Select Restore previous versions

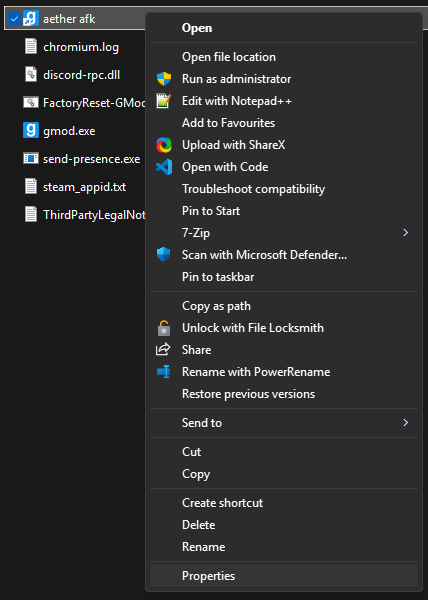(284, 394)
